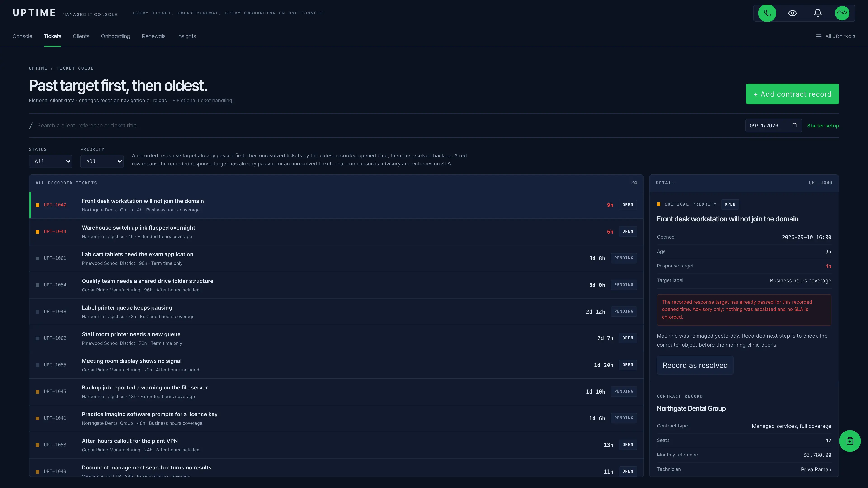The height and width of the screenshot is (488, 868).
Task: Click the OPEN status badge in detail panel
Action: coord(730,204)
